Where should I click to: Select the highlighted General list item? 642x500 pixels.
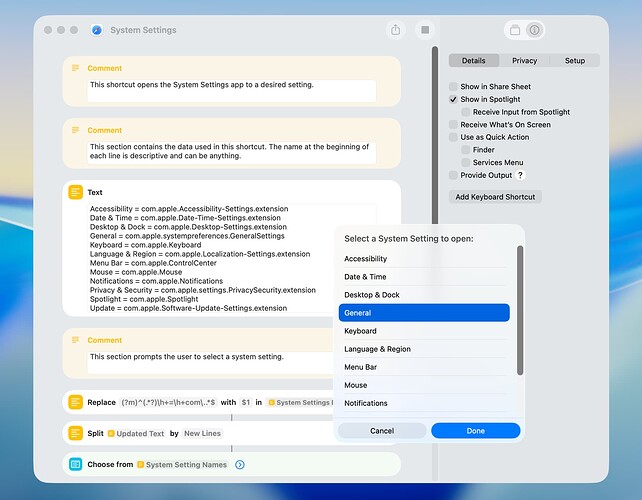pos(424,313)
